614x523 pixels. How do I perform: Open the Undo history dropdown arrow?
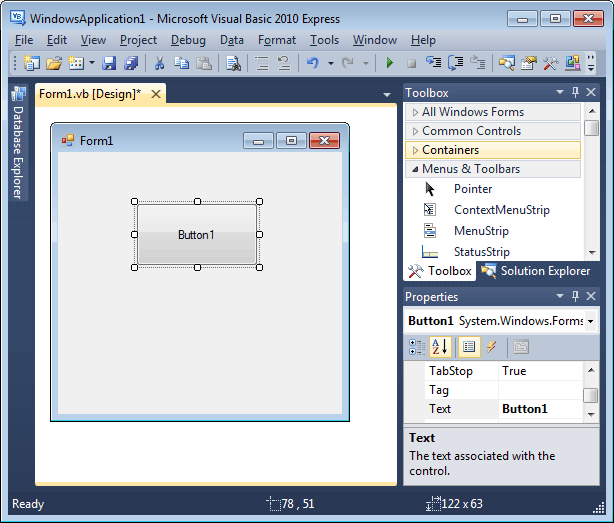coord(331,63)
